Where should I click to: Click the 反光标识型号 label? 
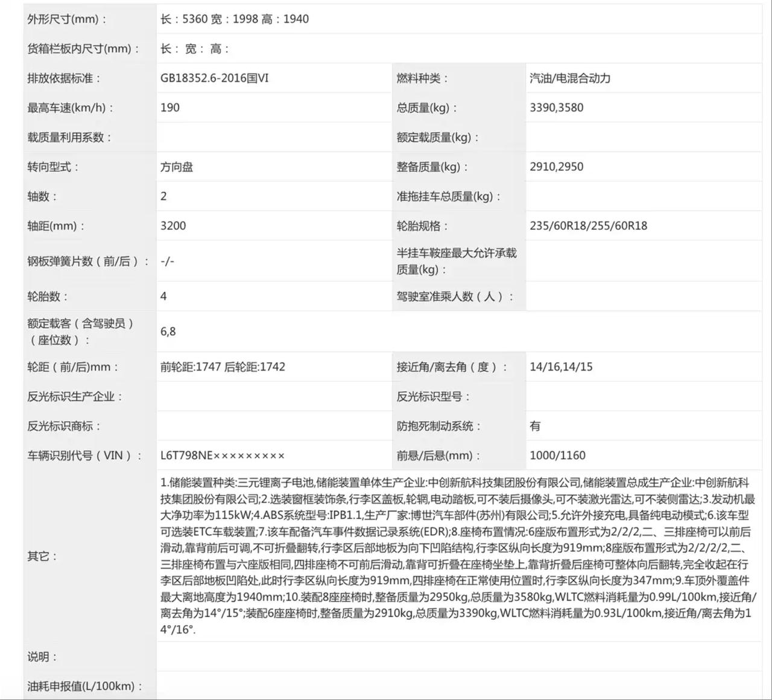pos(433,396)
